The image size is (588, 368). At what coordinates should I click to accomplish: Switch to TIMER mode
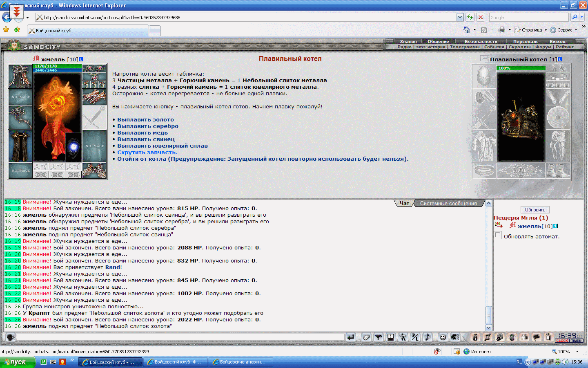coord(576,341)
